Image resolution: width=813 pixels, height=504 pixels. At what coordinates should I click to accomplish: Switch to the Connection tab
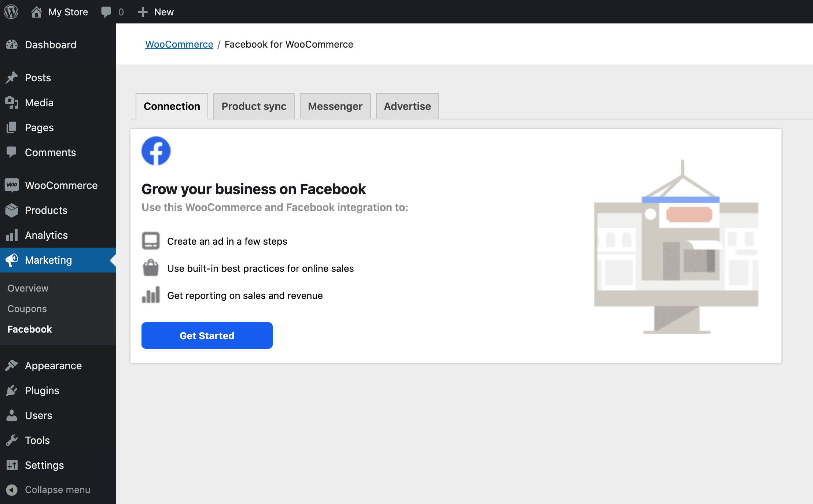tap(172, 106)
